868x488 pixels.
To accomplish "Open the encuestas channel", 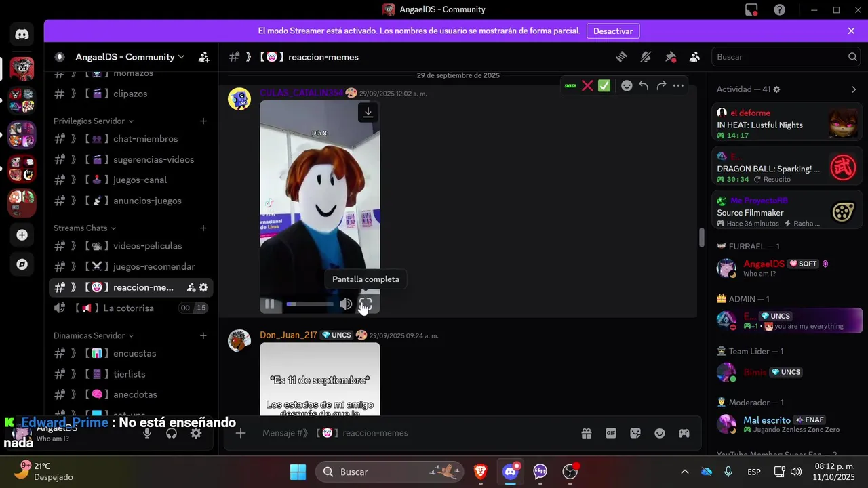I will pyautogui.click(x=130, y=353).
